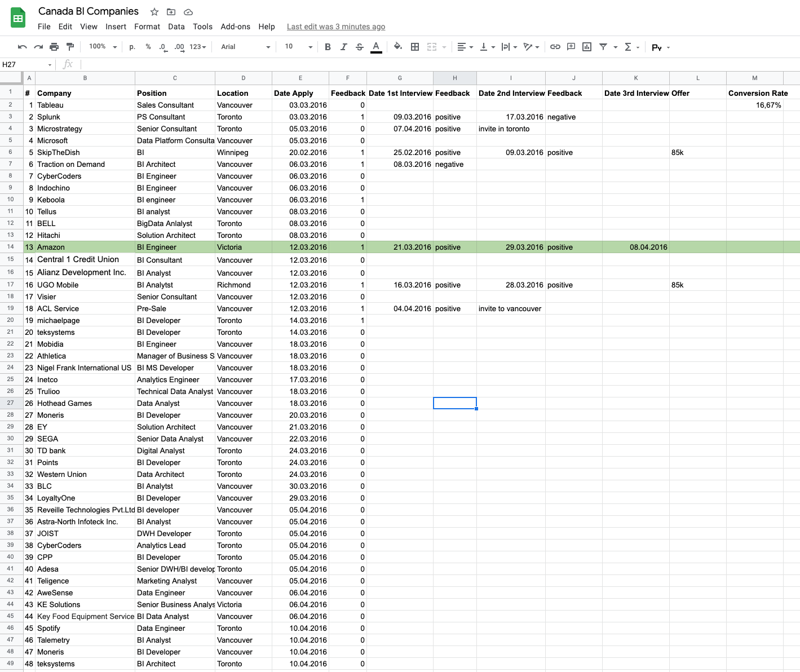Open text wrapping options
The height and width of the screenshot is (672, 800).
point(509,47)
